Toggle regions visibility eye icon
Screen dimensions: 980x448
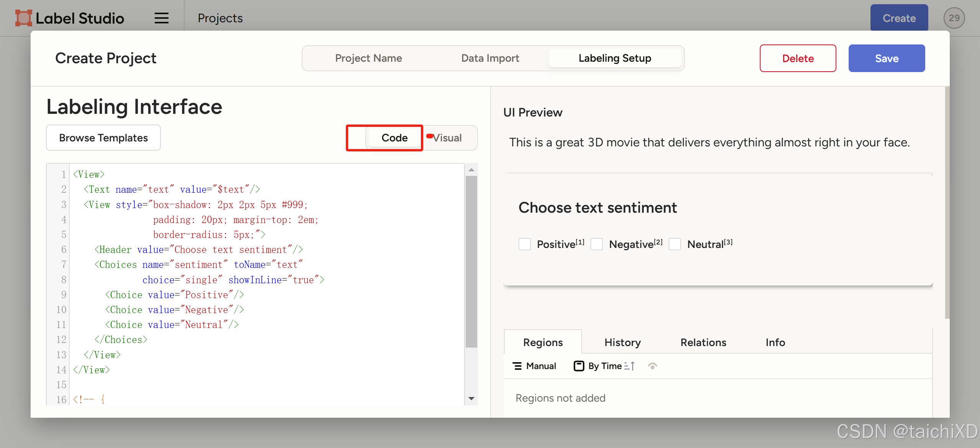tap(653, 366)
